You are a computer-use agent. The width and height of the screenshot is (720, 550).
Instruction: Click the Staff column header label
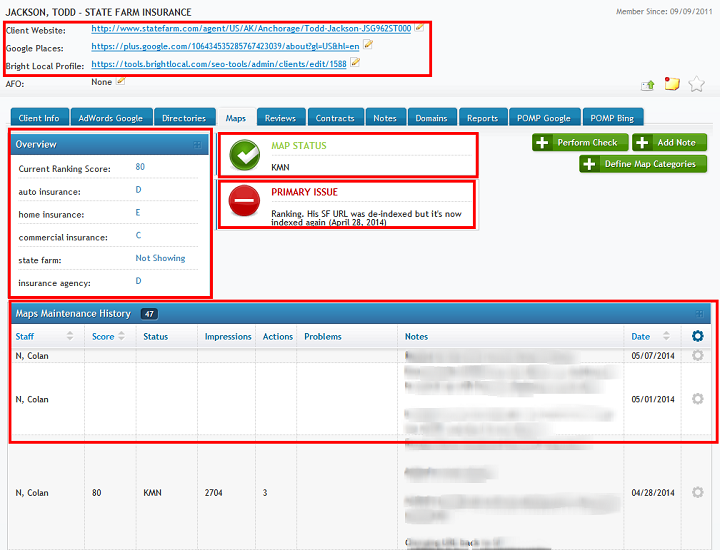(x=25, y=337)
